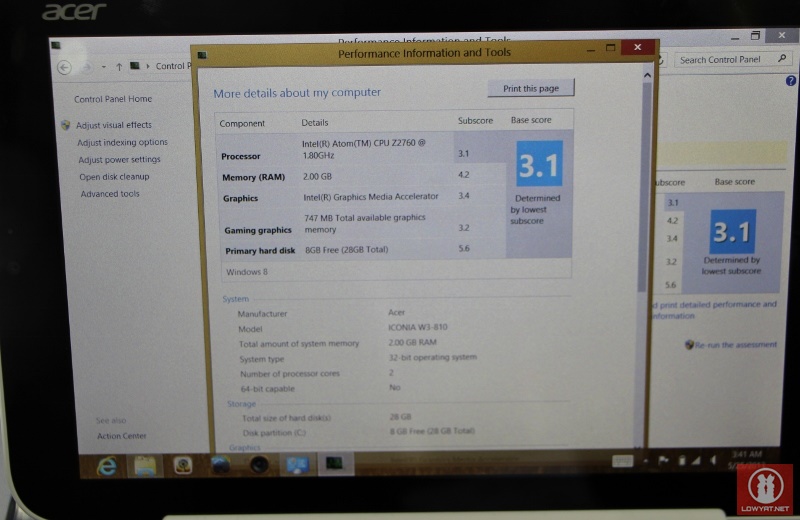
Task: Open File Explorer from the taskbar
Action: point(145,466)
